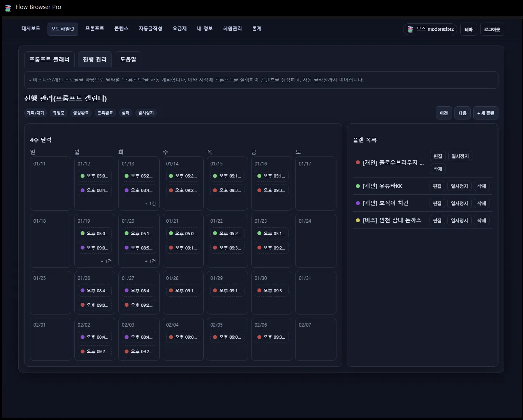Expand the + 1건 link on 01/20
Screen dimensions: 523x420
coord(150,261)
